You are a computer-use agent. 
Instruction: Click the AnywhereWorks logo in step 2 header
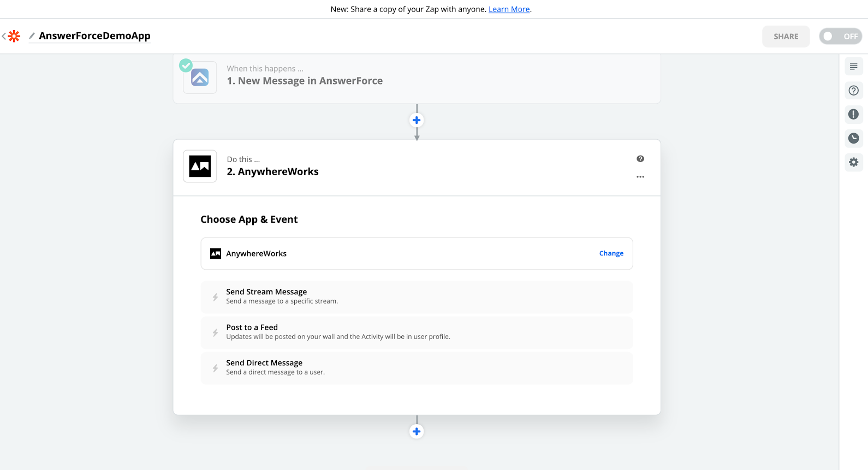(x=200, y=166)
